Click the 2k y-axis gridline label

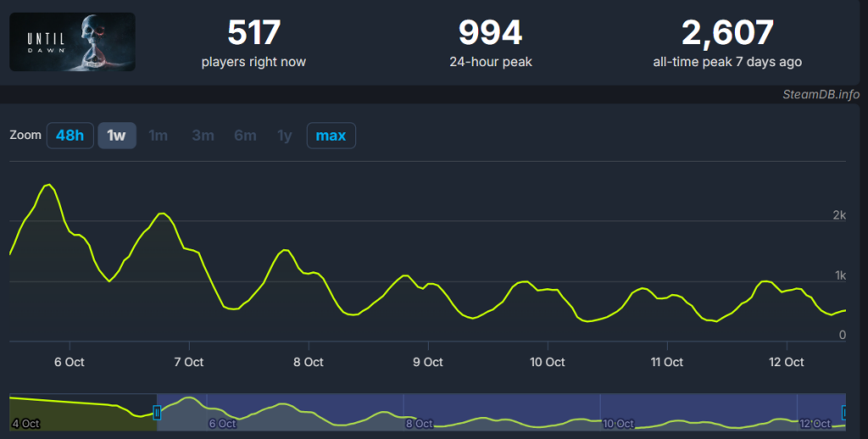839,215
